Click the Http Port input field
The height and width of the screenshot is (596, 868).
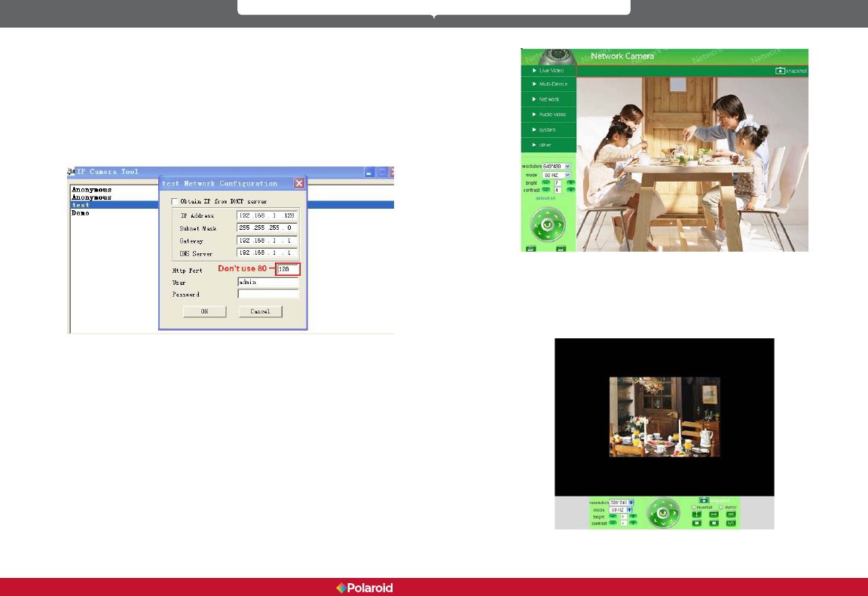pos(288,269)
